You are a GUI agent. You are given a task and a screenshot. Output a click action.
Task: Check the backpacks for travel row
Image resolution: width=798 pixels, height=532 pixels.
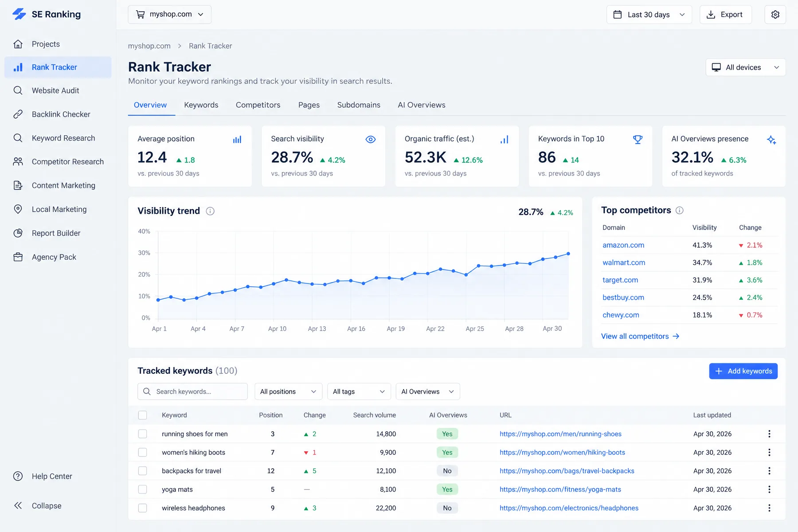coord(142,471)
